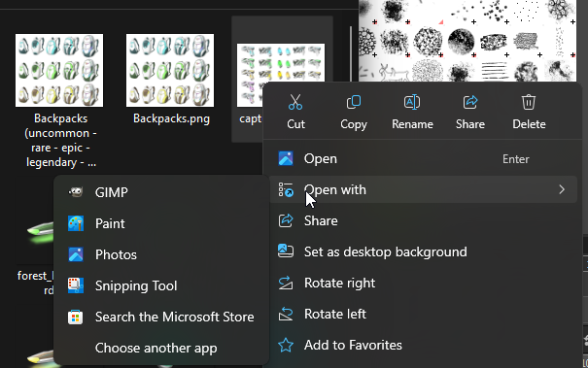This screenshot has width=588, height=368.
Task: Click Add to Favorites star item
Action: pos(423,345)
